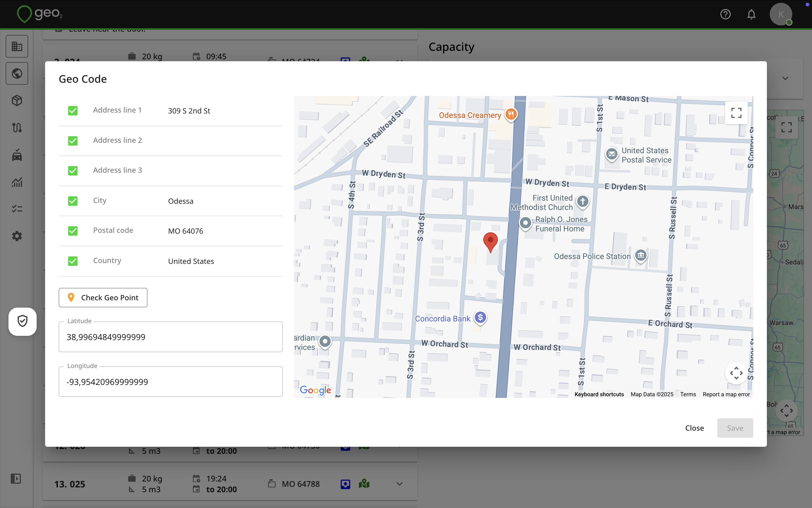Click the Concordia Bank marker
The image size is (812, 508).
tap(480, 318)
